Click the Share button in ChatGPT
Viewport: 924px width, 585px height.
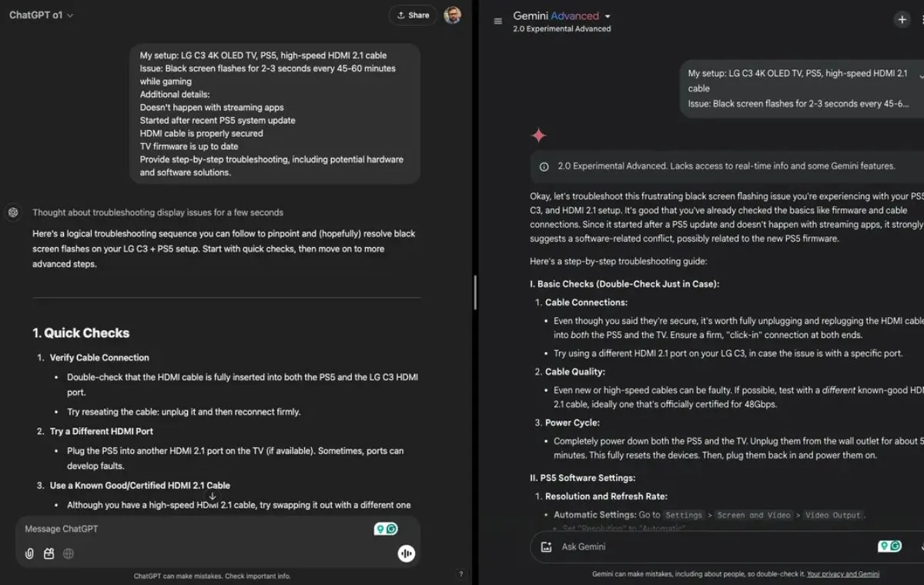pyautogui.click(x=413, y=15)
